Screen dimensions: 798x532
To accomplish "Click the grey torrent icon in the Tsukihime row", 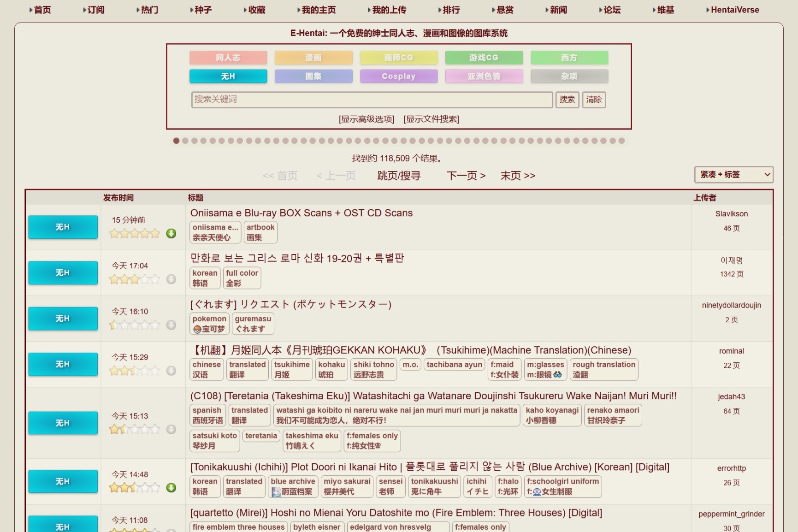I will pos(171,371).
